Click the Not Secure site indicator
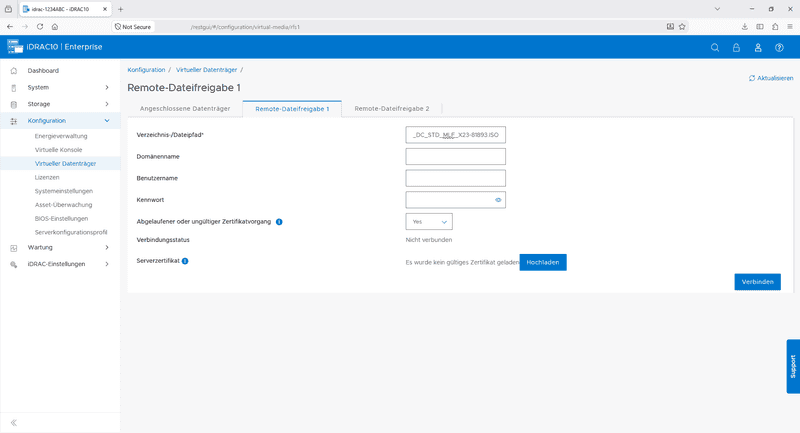Screen dimensions: 800x433 tap(133, 27)
